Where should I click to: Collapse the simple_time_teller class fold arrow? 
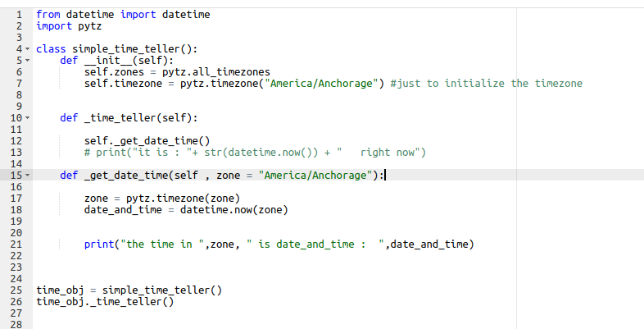pos(29,49)
